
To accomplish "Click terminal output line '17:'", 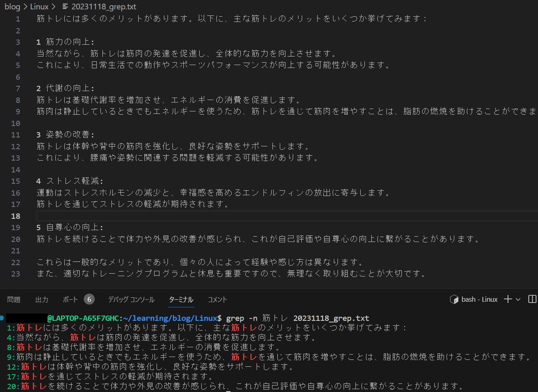I will [110, 377].
